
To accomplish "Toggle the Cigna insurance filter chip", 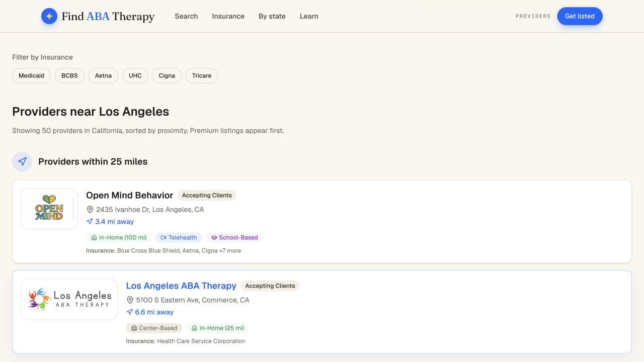I will click(167, 75).
